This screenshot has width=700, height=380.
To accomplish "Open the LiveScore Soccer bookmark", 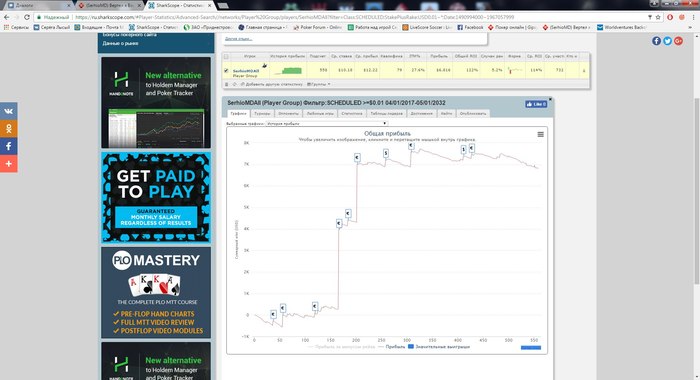I will tap(427, 27).
